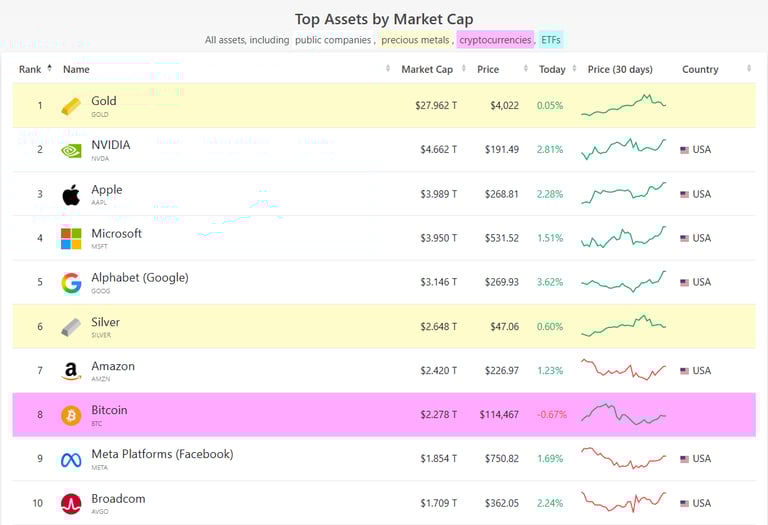Select the $268.81 Apple price

[502, 194]
